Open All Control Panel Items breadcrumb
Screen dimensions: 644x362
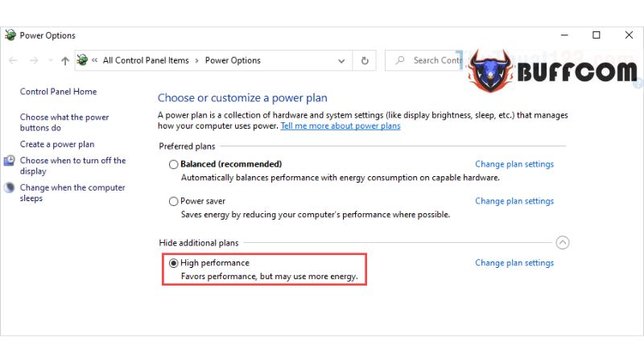(x=146, y=60)
